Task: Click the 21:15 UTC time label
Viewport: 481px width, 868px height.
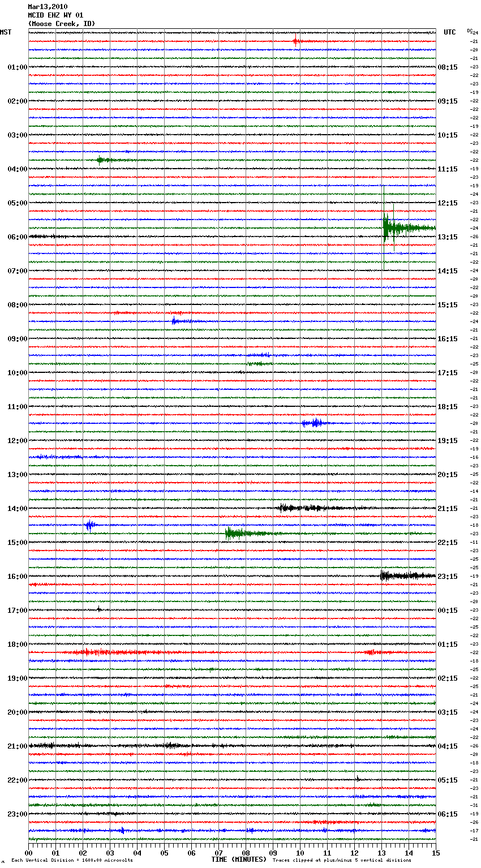Action: point(448,509)
